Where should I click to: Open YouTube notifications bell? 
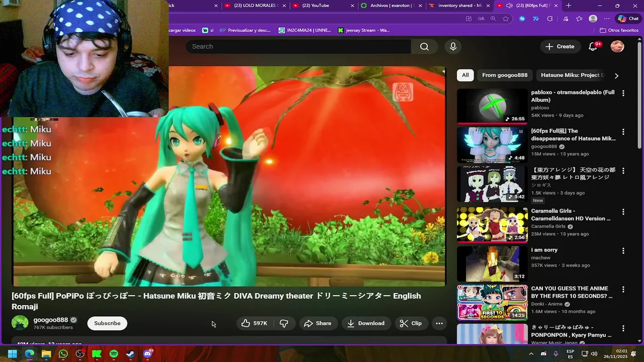(593, 46)
